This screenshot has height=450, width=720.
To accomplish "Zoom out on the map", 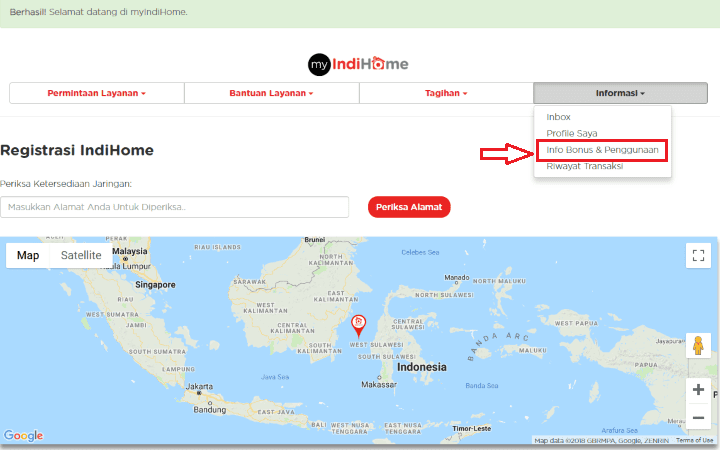I will [698, 418].
